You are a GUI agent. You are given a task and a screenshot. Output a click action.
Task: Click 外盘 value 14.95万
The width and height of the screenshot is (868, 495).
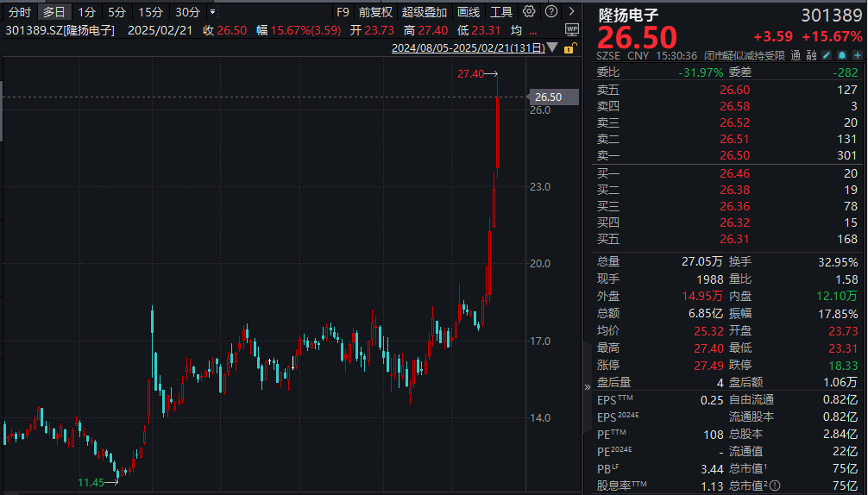(702, 296)
